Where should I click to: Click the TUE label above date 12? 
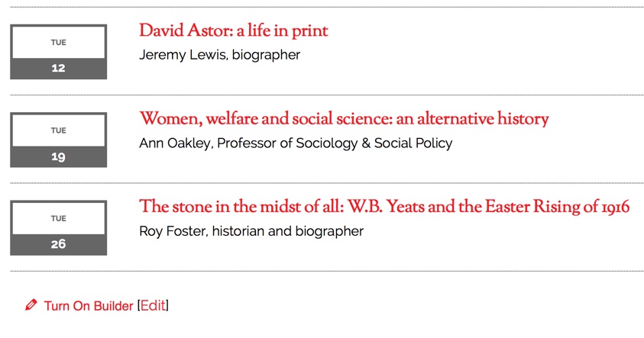point(58,43)
